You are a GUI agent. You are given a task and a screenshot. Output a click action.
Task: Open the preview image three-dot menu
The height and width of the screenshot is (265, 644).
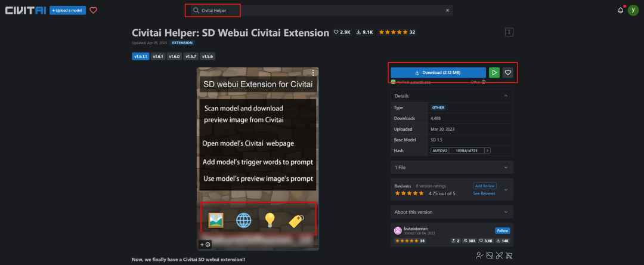coord(314,73)
